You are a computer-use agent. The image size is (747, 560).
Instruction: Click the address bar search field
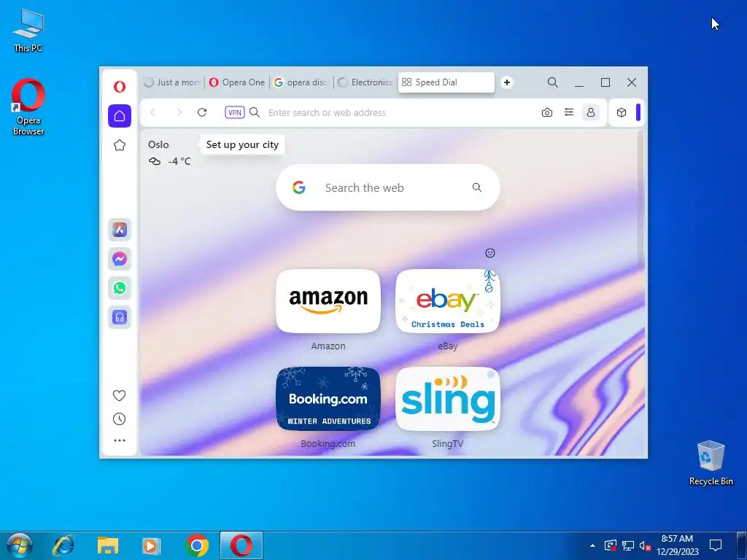400,112
